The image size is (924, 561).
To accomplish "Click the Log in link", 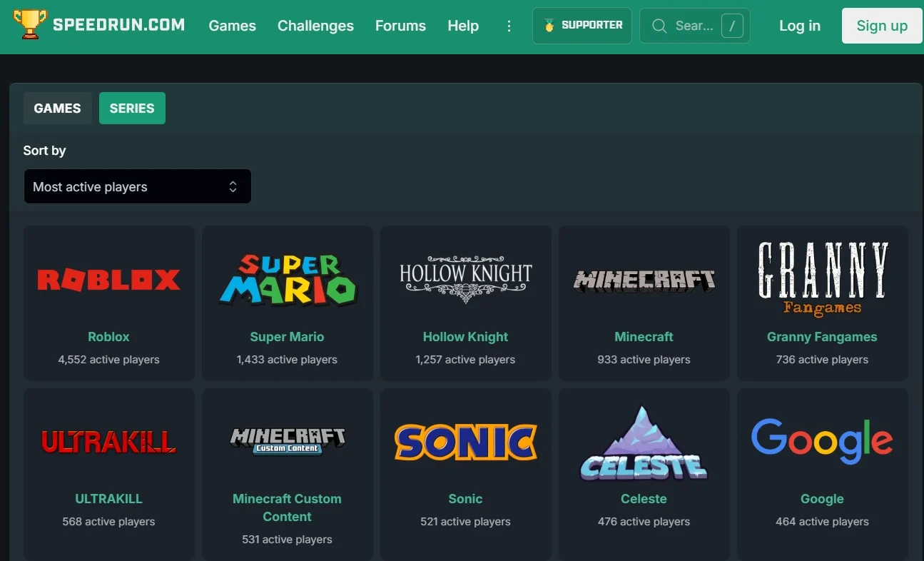I will coord(800,26).
